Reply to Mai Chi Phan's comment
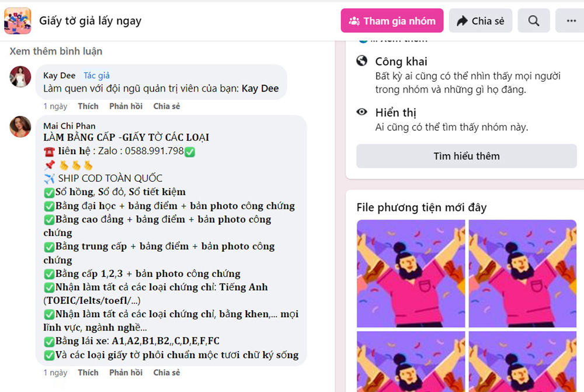584x392 pixels. (126, 373)
